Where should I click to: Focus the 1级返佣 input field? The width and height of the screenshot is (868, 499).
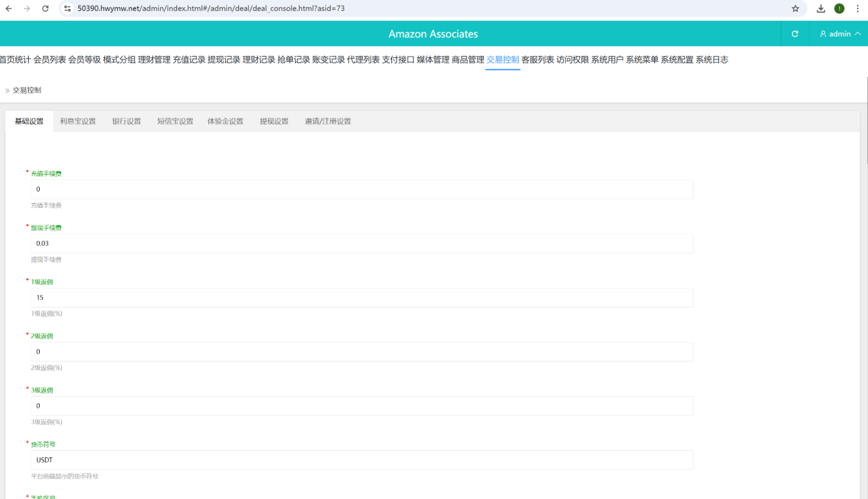click(x=361, y=298)
